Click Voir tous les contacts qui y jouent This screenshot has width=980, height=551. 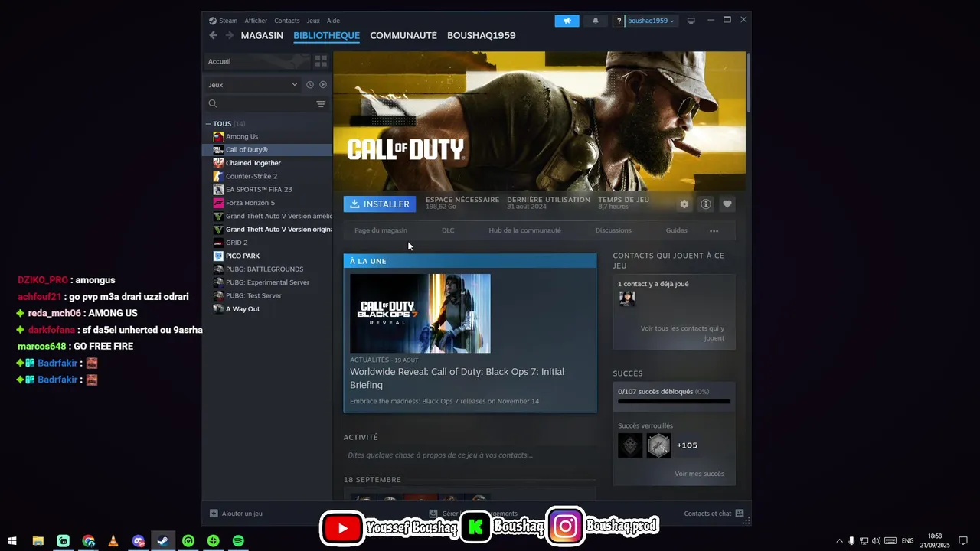[682, 333]
